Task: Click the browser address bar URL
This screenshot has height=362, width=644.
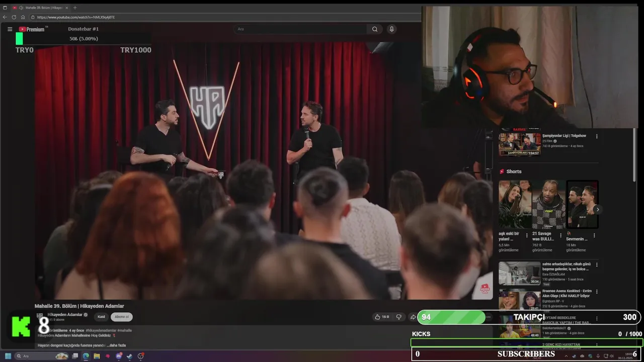Action: click(x=76, y=17)
